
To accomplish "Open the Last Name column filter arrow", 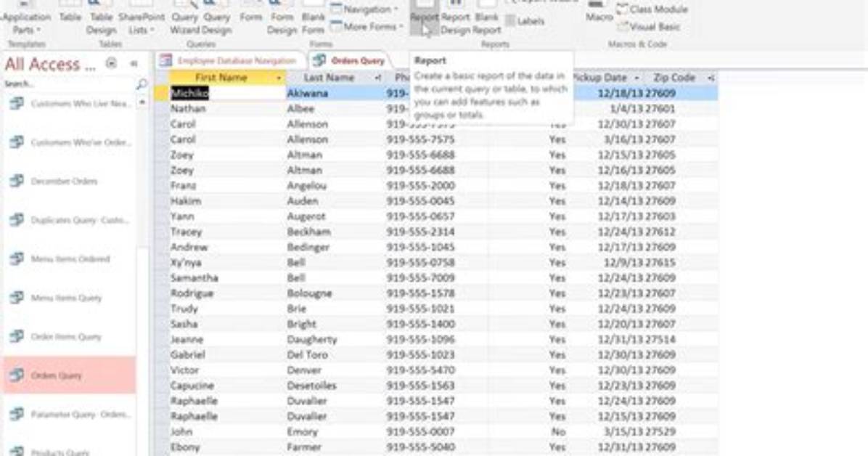I will (378, 78).
